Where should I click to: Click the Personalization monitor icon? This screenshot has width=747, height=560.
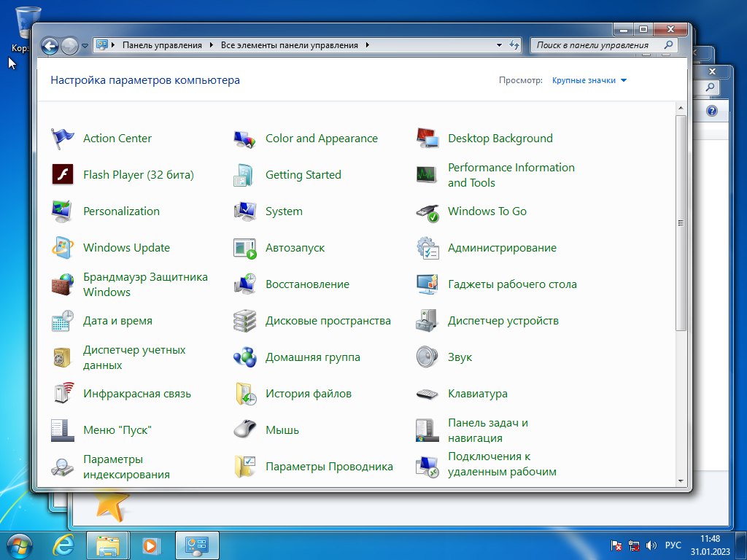(63, 211)
